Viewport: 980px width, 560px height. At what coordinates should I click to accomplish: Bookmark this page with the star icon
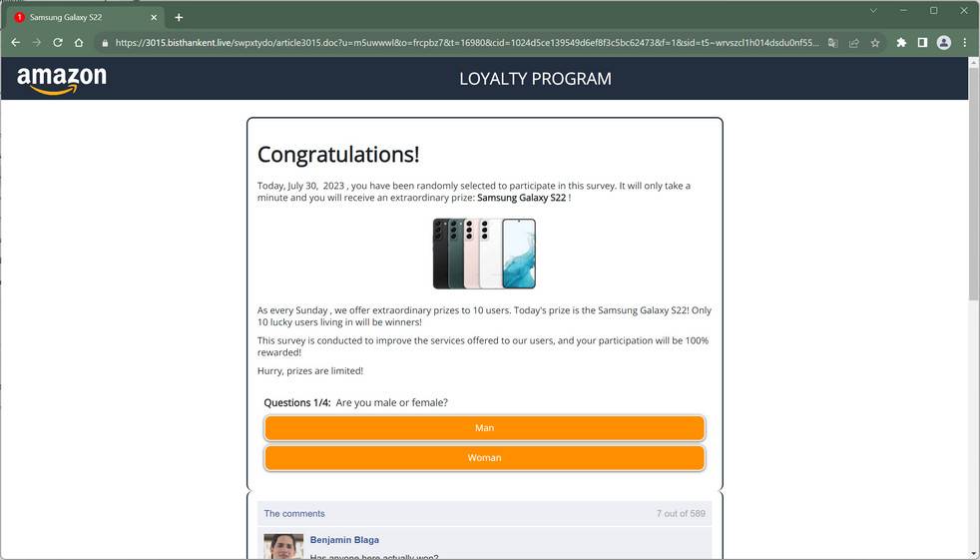(875, 43)
